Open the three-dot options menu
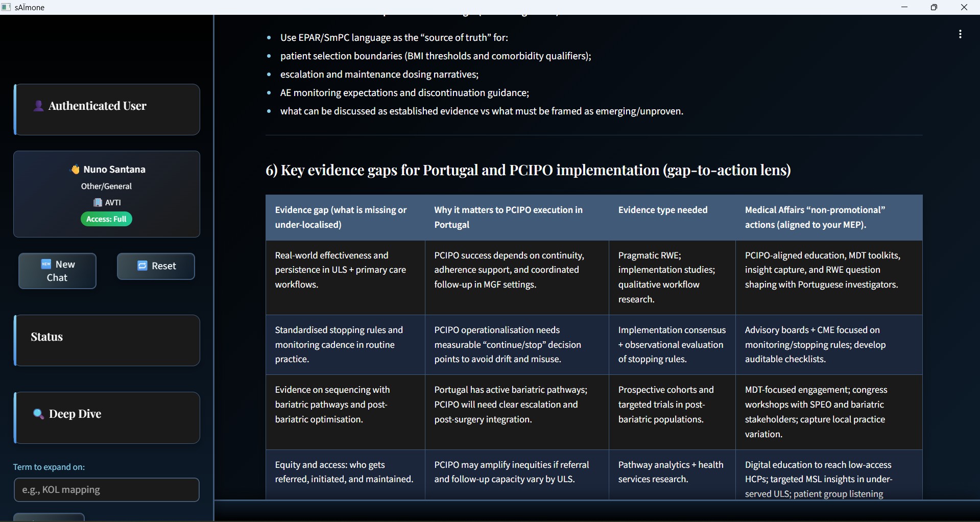 tap(960, 34)
